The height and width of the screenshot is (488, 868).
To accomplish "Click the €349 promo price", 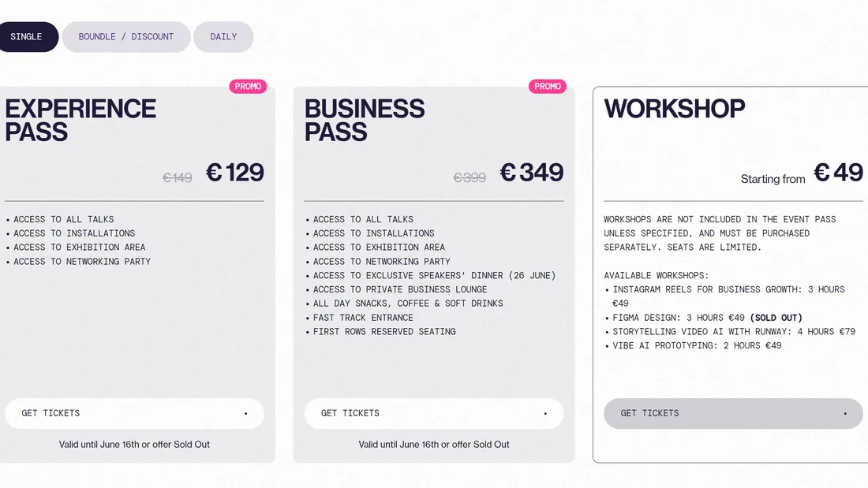I will pos(532,173).
